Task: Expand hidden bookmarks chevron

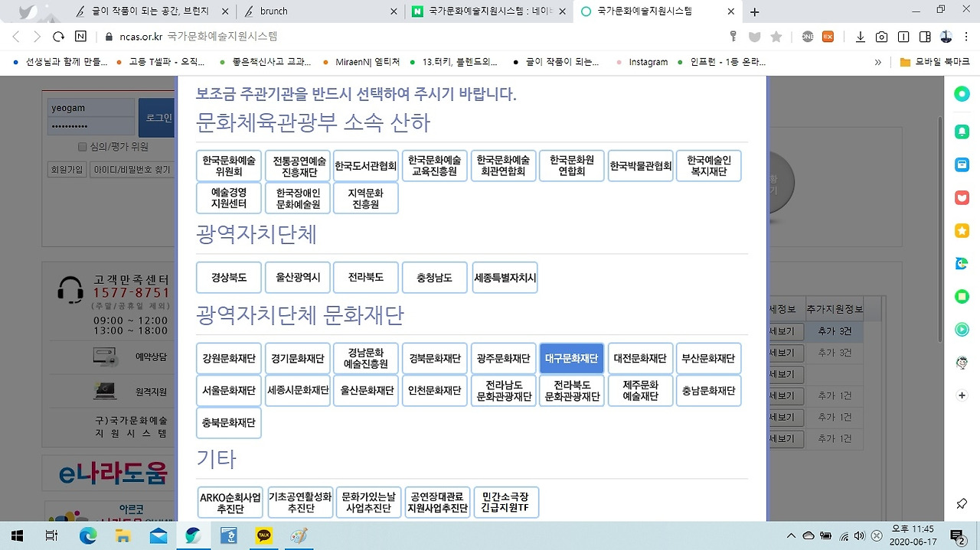Action: [878, 62]
